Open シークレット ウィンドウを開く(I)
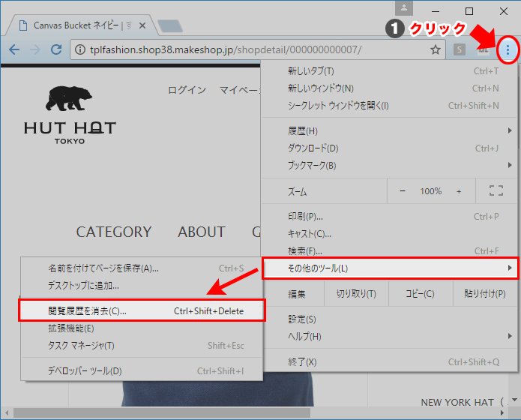Screen dimensions: 521x420 pyautogui.click(x=389, y=106)
